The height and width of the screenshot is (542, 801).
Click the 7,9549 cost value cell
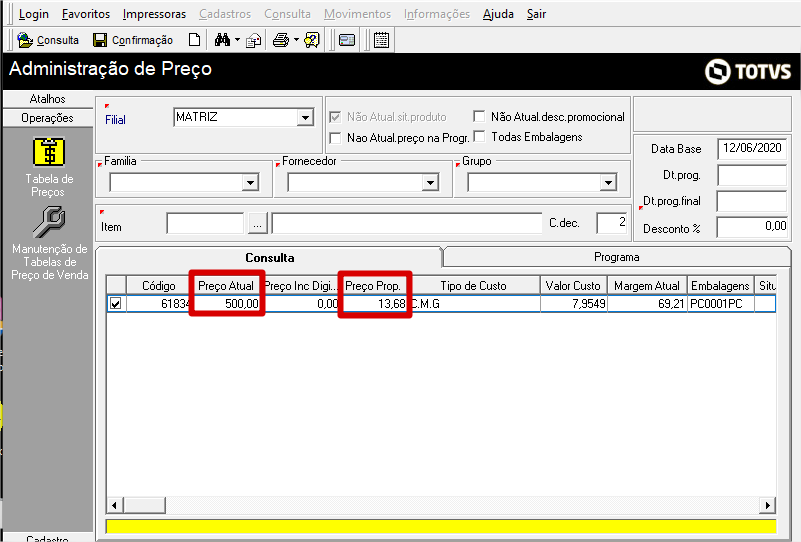[573, 303]
